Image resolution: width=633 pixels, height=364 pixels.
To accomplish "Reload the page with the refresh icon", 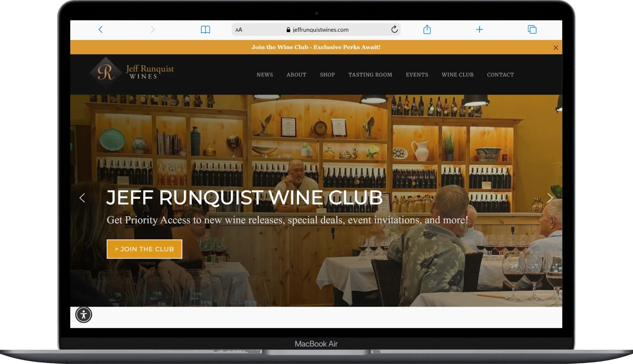I will (394, 29).
